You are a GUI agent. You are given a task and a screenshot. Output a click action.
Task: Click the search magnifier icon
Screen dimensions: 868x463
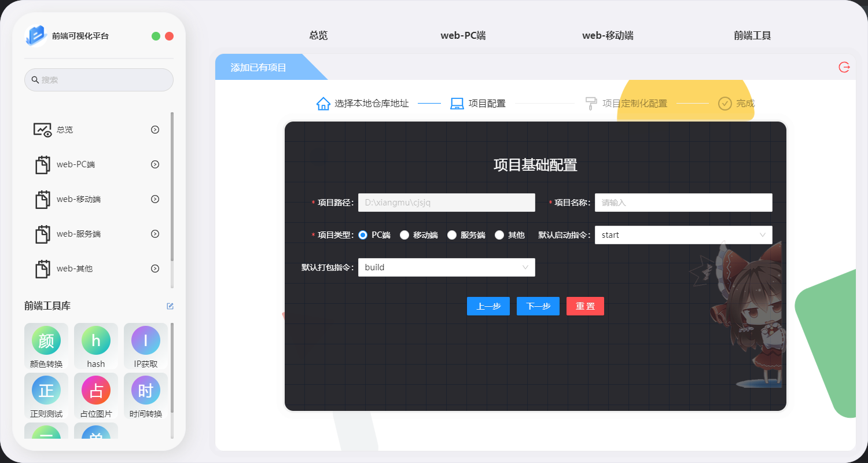(35, 80)
